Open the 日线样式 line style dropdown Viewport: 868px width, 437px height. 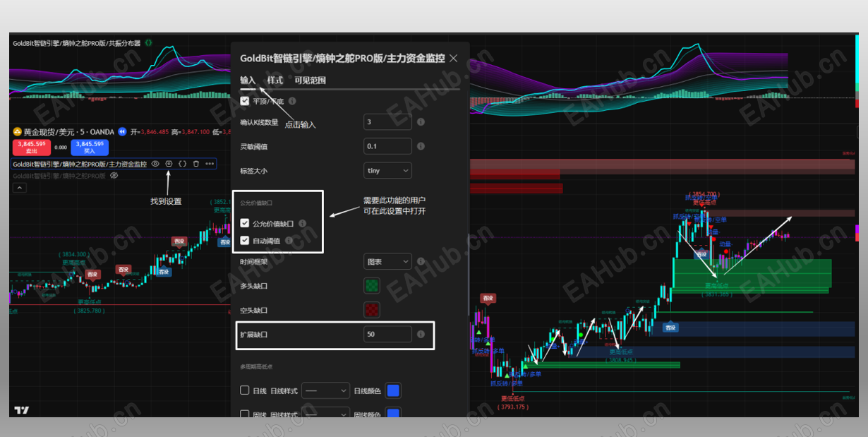325,390
